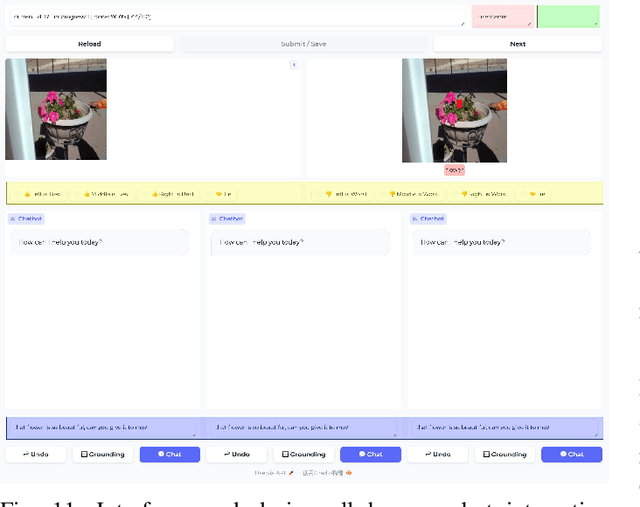The image size is (640, 507).
Task: Click small icon at left image panel corner
Action: coord(294,65)
